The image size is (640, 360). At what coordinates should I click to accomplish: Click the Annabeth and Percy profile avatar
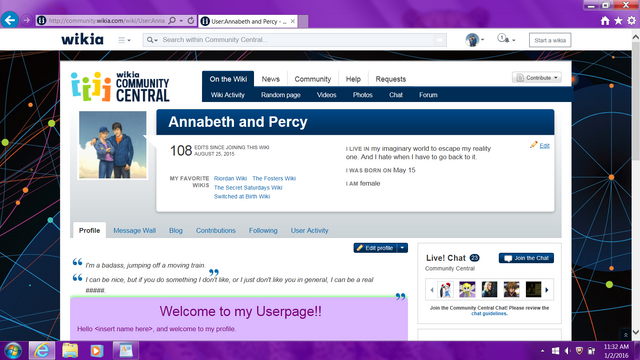113,145
